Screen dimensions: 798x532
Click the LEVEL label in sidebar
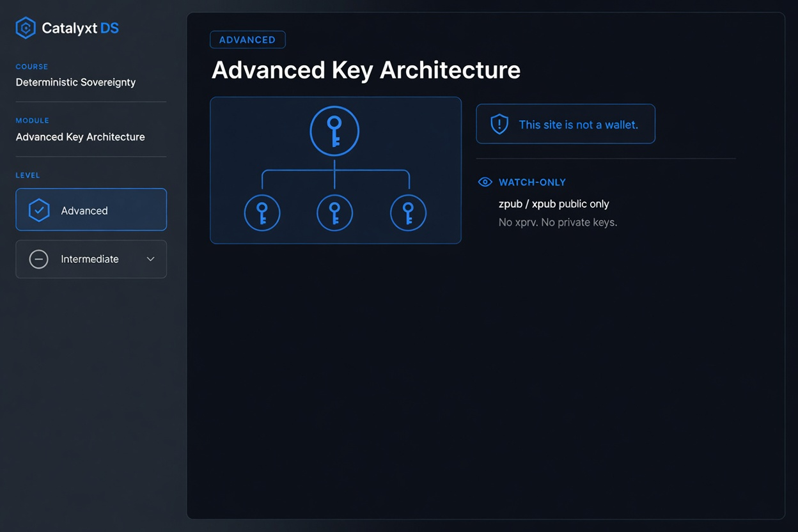point(28,175)
